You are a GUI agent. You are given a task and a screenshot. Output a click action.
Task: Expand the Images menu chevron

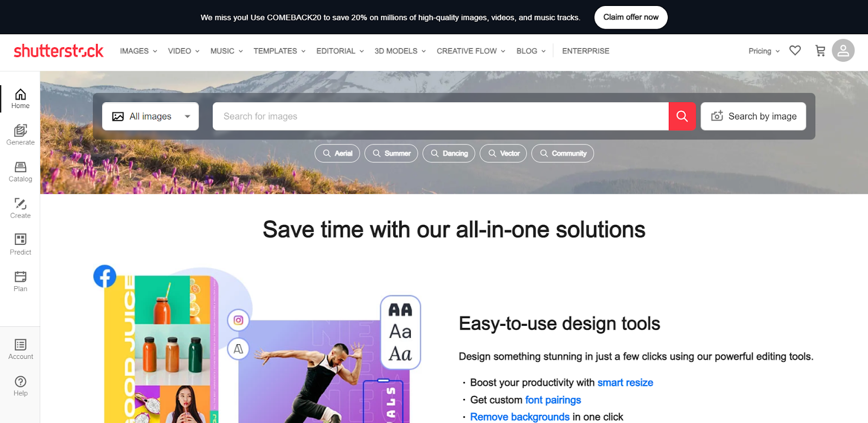[155, 51]
